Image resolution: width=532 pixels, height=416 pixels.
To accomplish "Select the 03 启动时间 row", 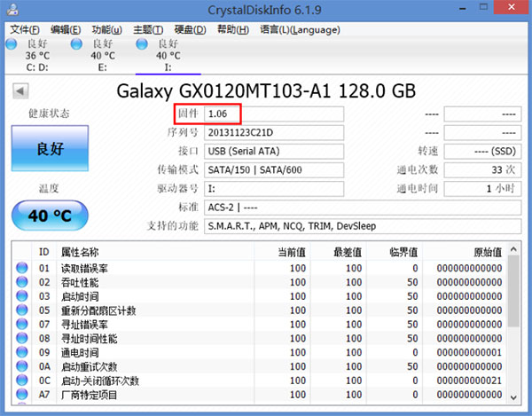I will [259, 296].
